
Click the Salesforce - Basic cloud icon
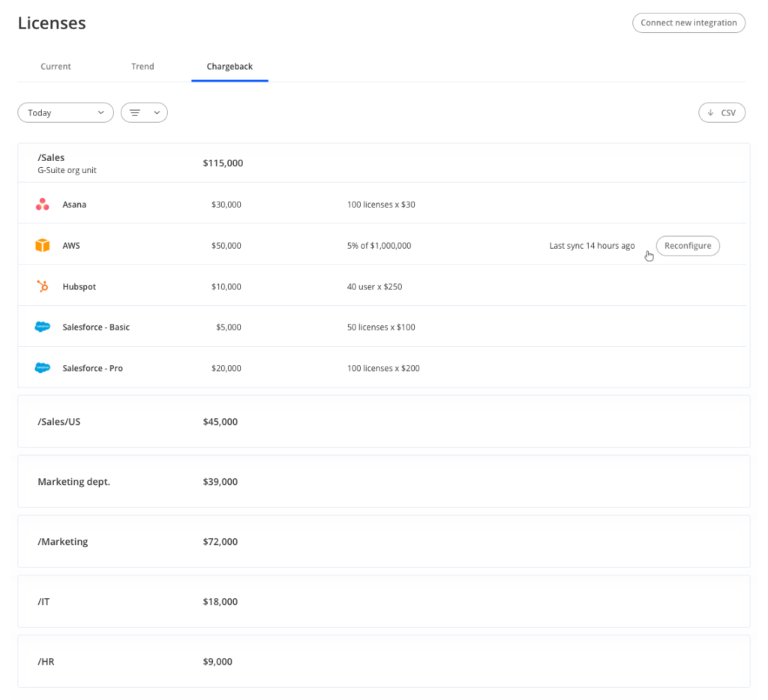(x=43, y=327)
